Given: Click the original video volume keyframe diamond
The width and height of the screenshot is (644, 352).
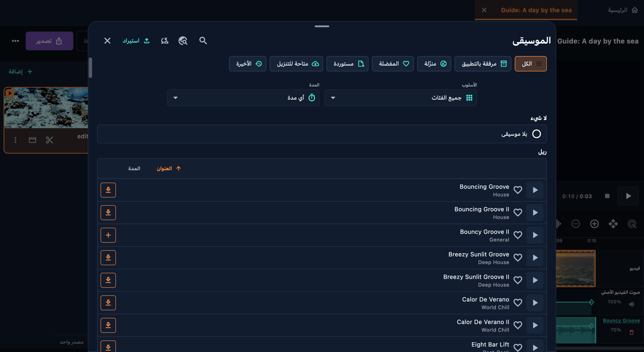Looking at the screenshot, I should pyautogui.click(x=592, y=302).
